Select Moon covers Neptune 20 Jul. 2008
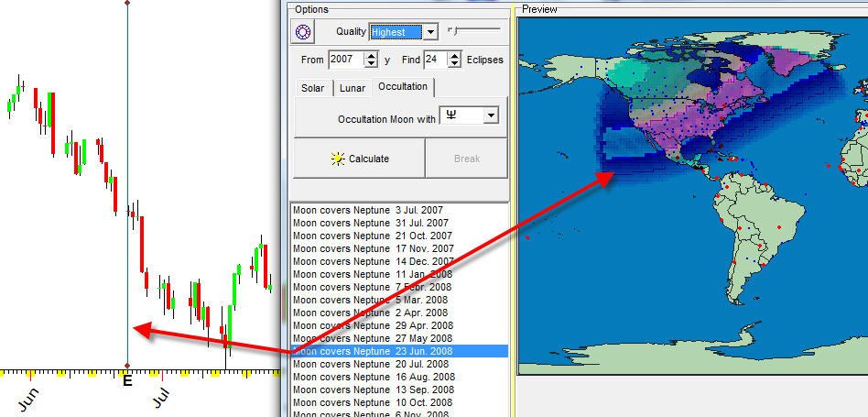The height and width of the screenshot is (417, 868). coord(370,364)
